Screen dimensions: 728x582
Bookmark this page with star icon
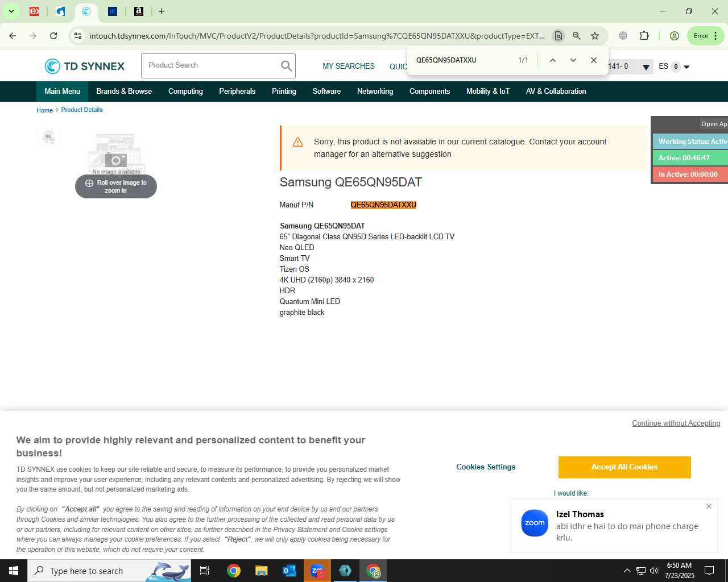[x=595, y=36]
